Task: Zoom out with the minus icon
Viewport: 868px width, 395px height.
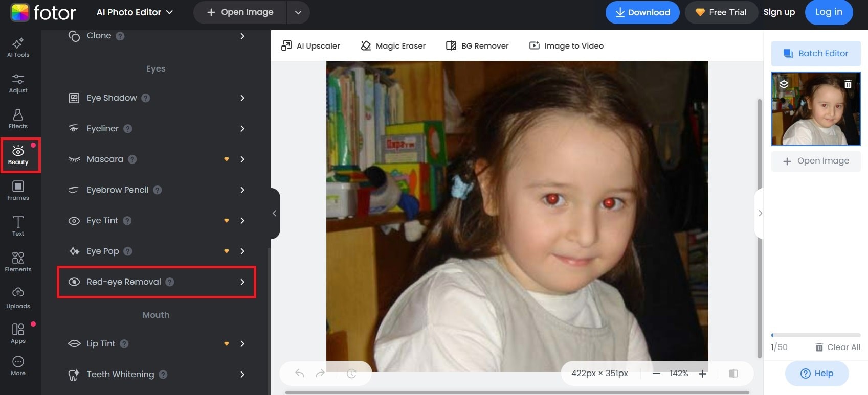Action: pos(656,374)
